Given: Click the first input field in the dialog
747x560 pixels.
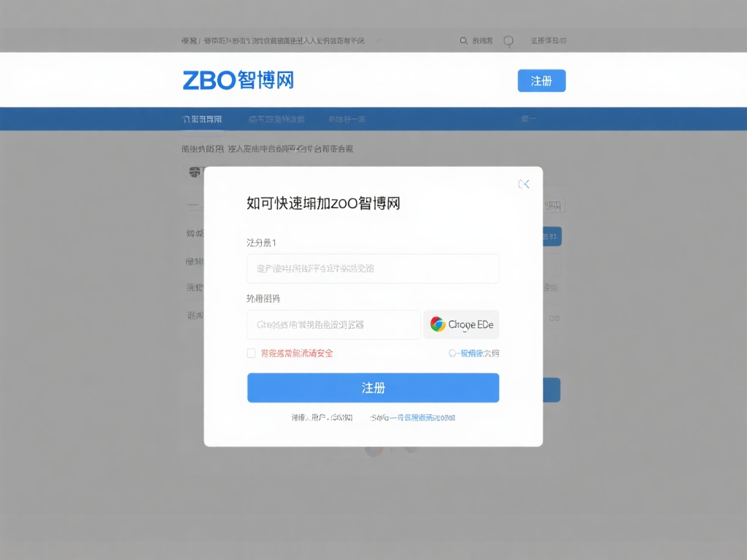Looking at the screenshot, I should pos(373,268).
